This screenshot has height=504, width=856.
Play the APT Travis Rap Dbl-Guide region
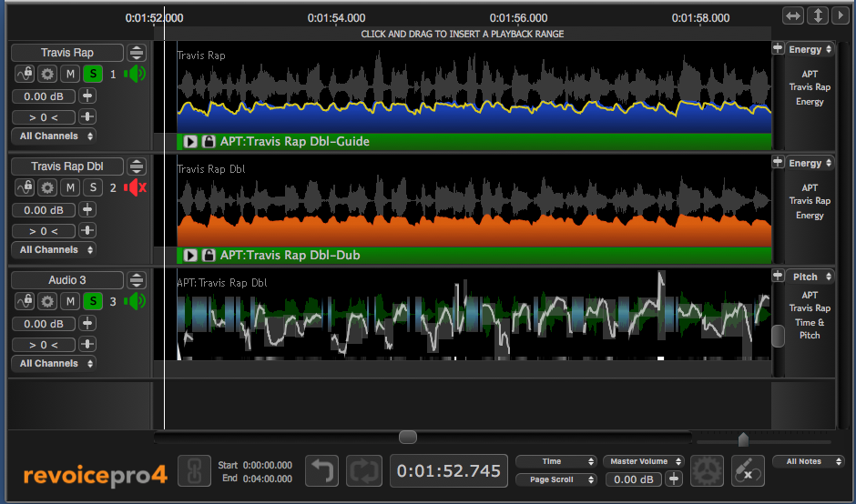(190, 142)
